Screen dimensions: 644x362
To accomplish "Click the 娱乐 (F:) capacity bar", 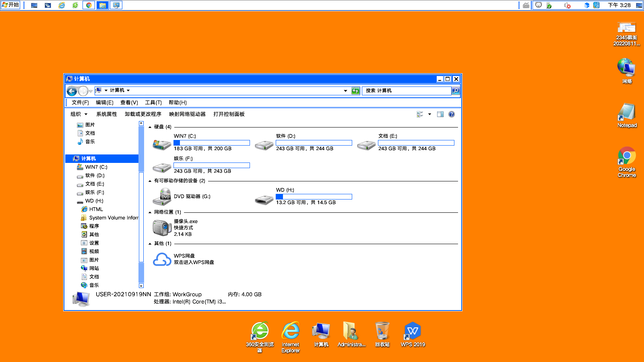I will (x=212, y=165).
